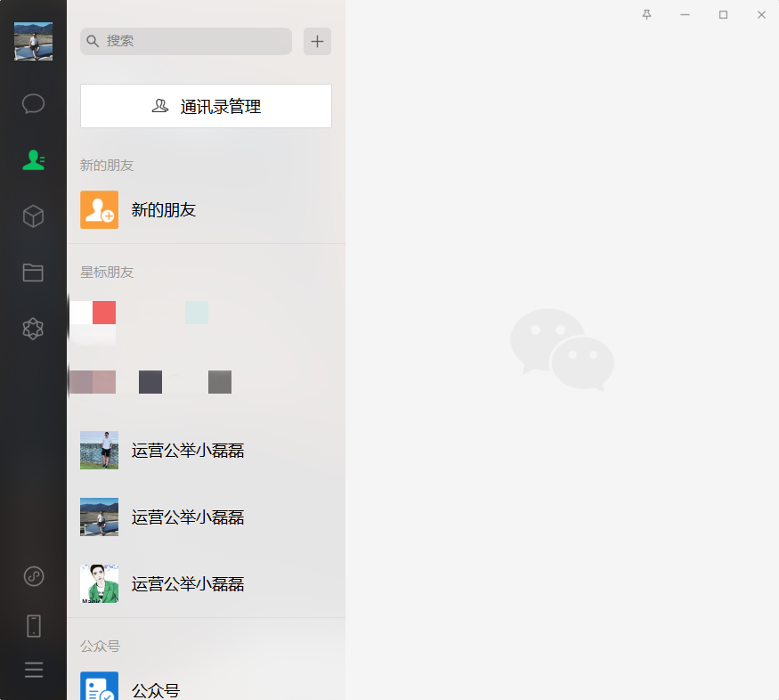Open Chat Files via the folder icon
The image size is (779, 700).
33,273
